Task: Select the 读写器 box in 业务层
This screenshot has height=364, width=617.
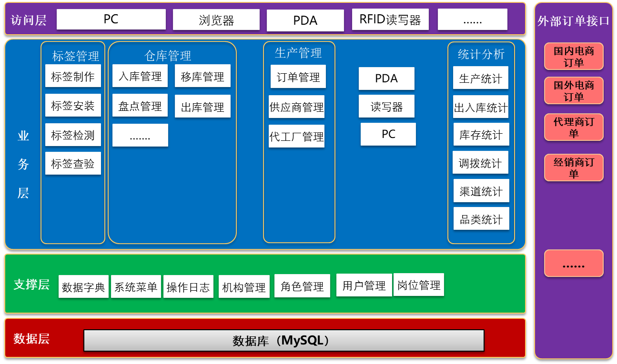Action: pyautogui.click(x=386, y=106)
